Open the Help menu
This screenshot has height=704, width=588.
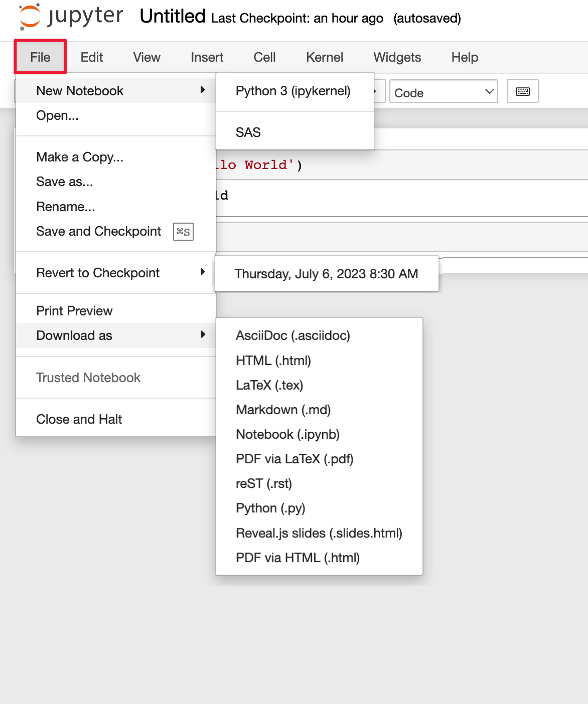click(465, 57)
